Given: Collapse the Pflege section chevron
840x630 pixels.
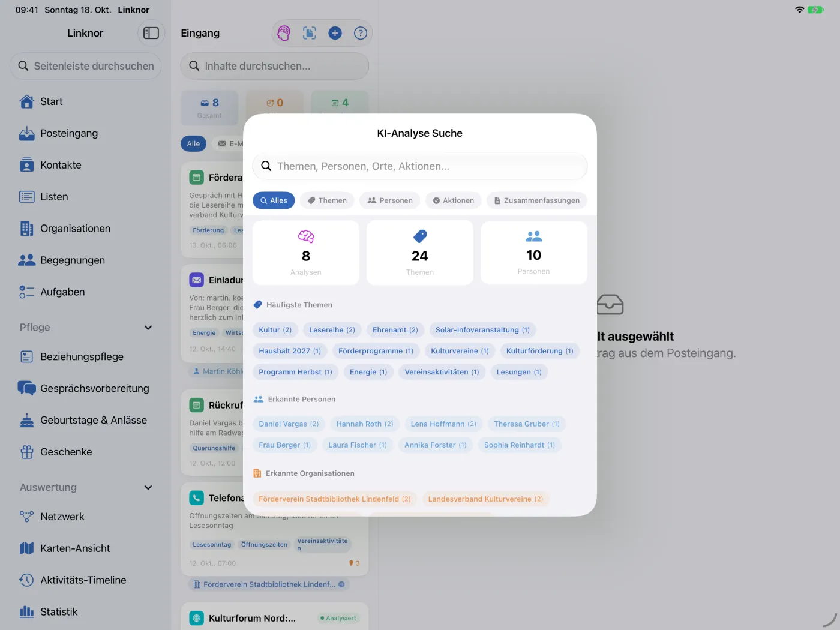Looking at the screenshot, I should point(148,328).
